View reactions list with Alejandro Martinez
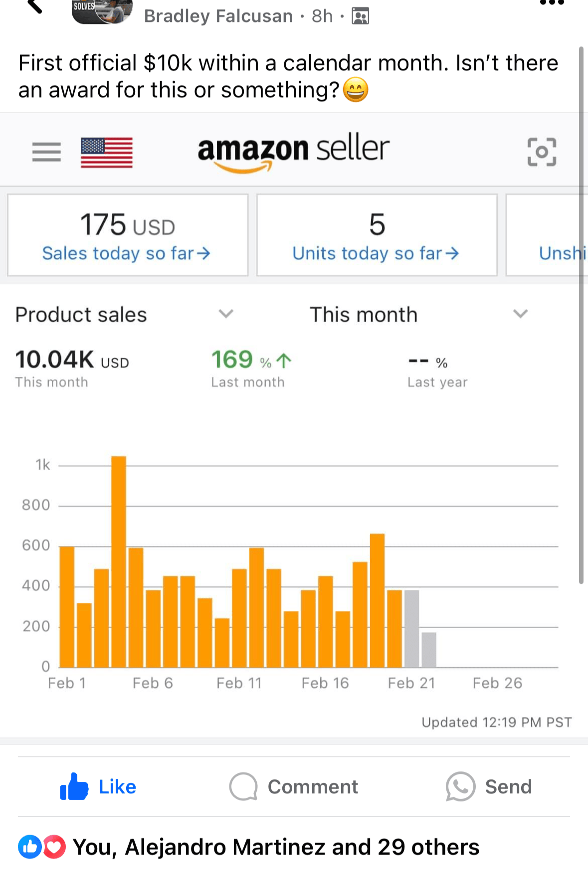588x882 pixels. [x=276, y=847]
